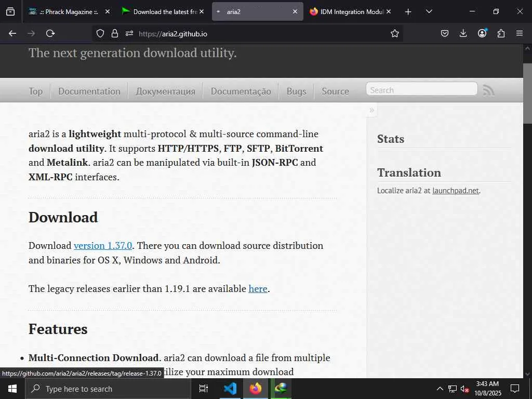
Task: Open Internet Download Manager taskbar icon
Action: pos(281,389)
